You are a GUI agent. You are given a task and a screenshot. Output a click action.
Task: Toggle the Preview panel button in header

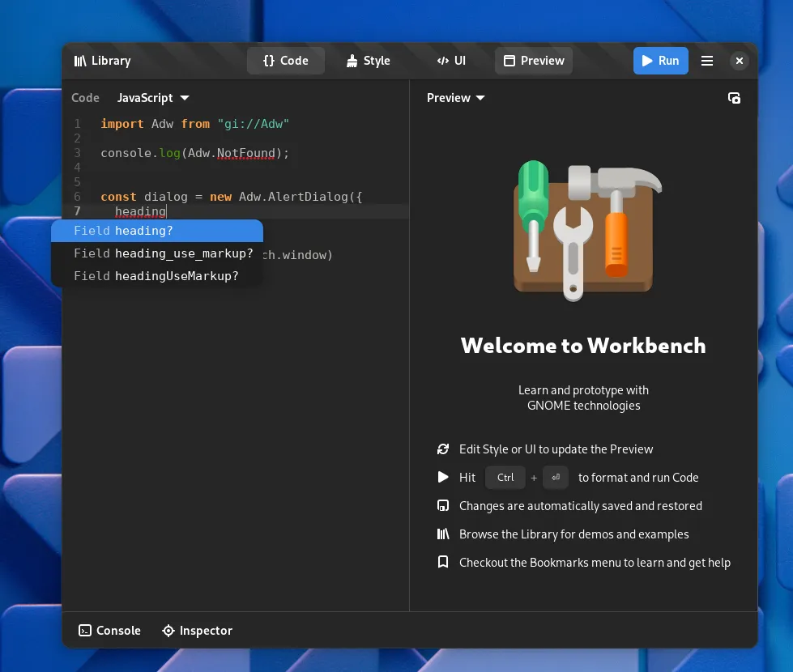point(534,61)
